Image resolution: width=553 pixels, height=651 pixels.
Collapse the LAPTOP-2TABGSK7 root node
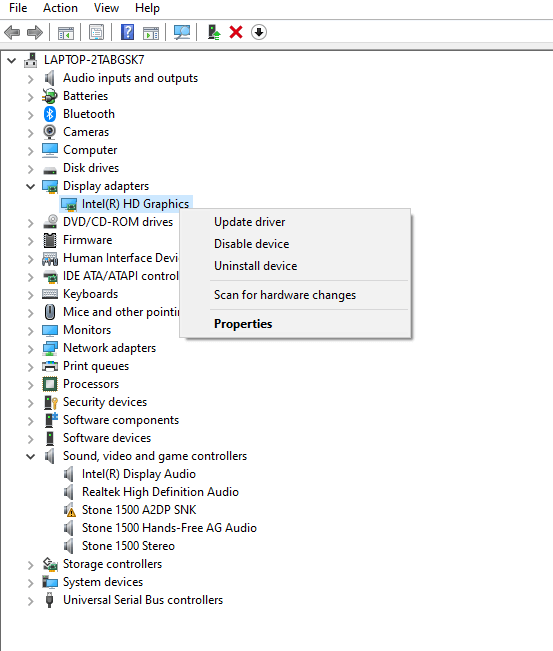pyautogui.click(x=12, y=61)
